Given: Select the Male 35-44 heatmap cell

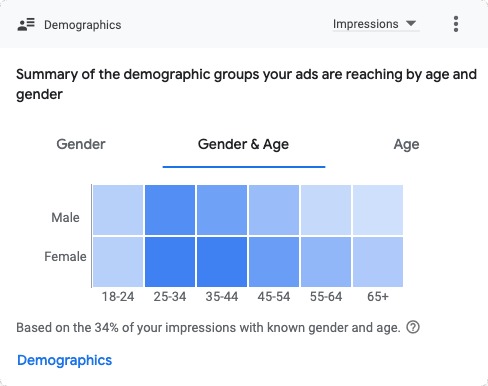Looking at the screenshot, I should click(222, 210).
